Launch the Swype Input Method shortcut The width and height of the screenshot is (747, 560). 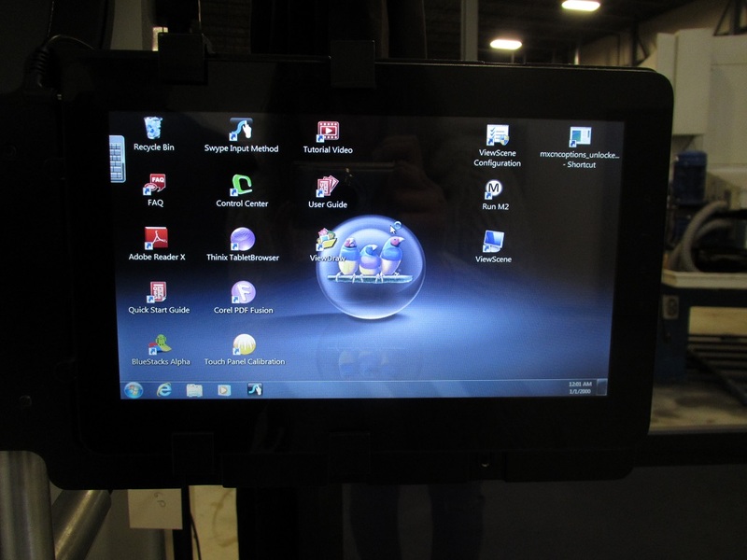coord(241,130)
